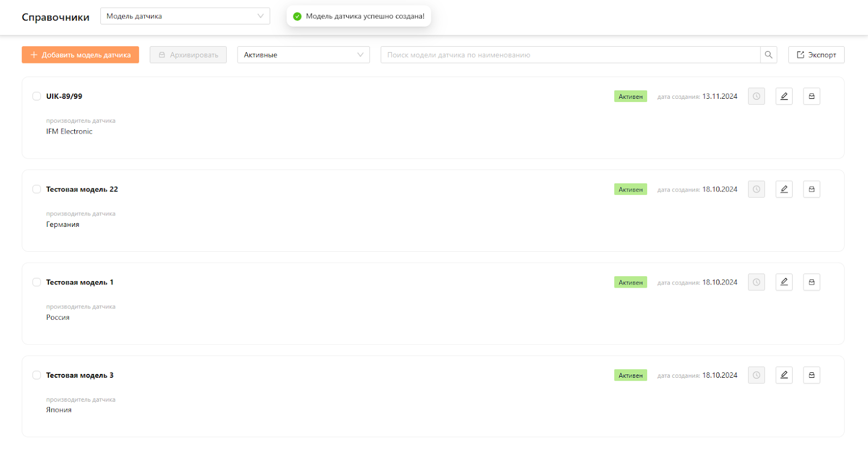This screenshot has width=868, height=476.
Task: Click the Экспорт button
Action: (816, 55)
